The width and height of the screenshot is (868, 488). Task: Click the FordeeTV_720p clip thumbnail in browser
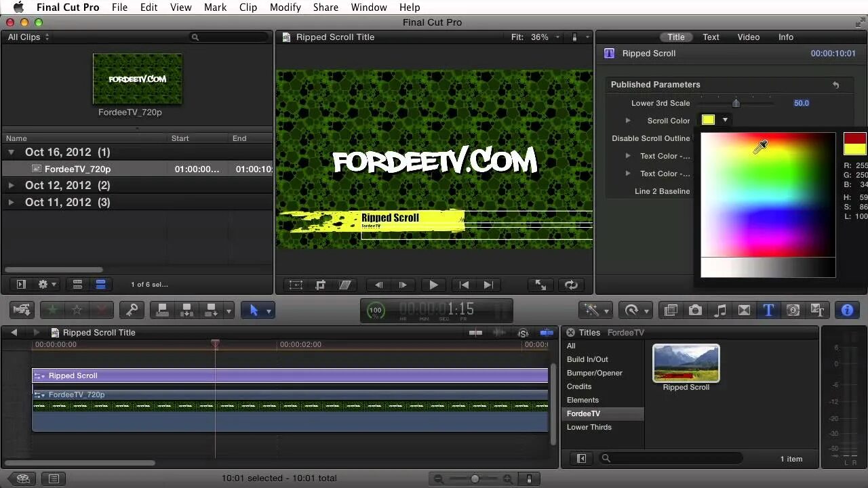pyautogui.click(x=137, y=79)
